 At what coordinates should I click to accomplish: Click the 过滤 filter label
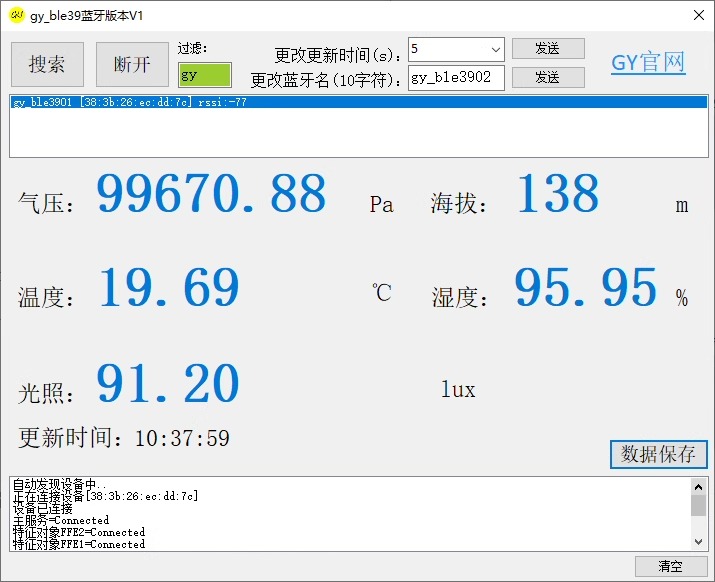click(192, 48)
